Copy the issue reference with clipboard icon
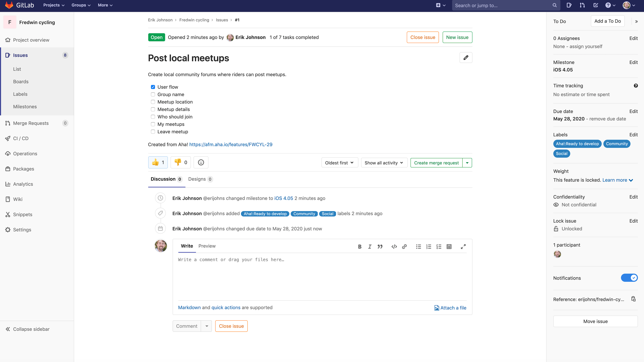The image size is (644, 362). tap(633, 299)
